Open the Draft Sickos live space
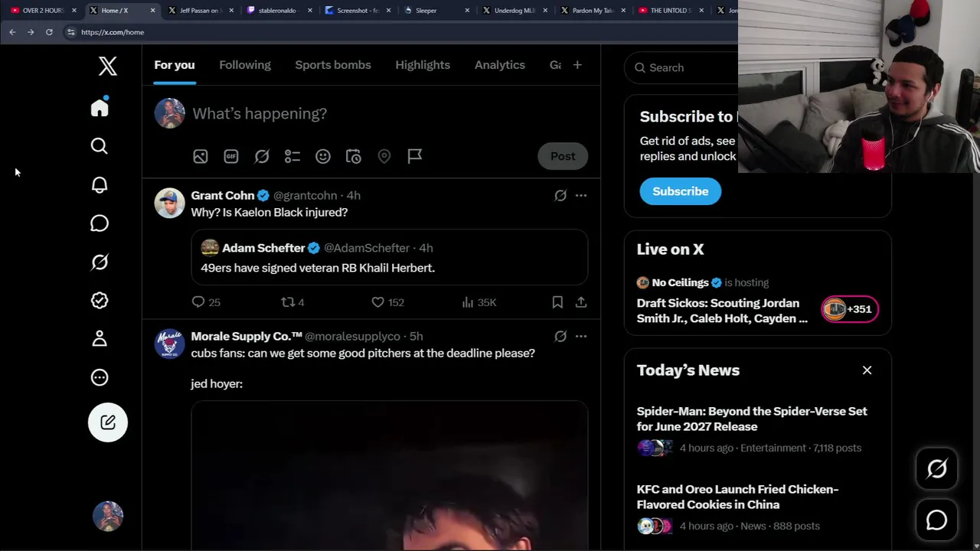Viewport: 980px width, 551px height. tap(722, 311)
